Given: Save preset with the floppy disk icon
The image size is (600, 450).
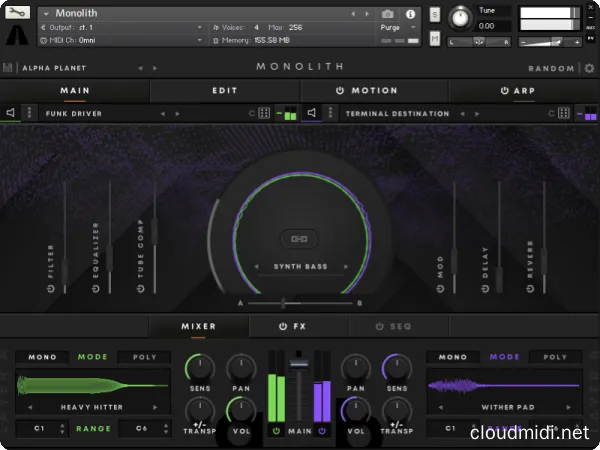Looking at the screenshot, I should (x=7, y=68).
